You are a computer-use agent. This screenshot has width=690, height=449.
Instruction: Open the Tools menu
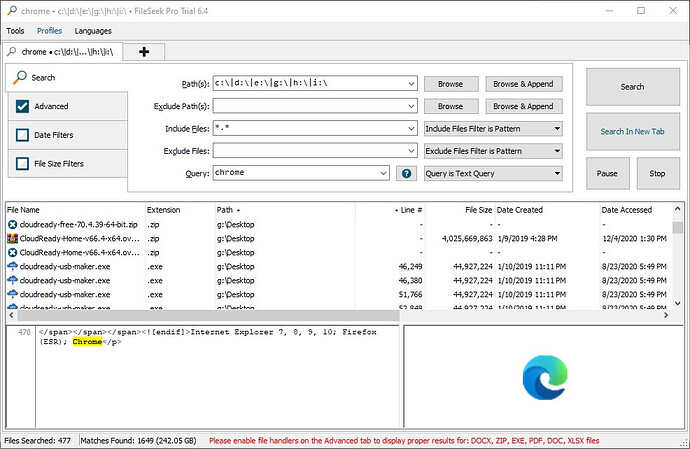coord(15,31)
